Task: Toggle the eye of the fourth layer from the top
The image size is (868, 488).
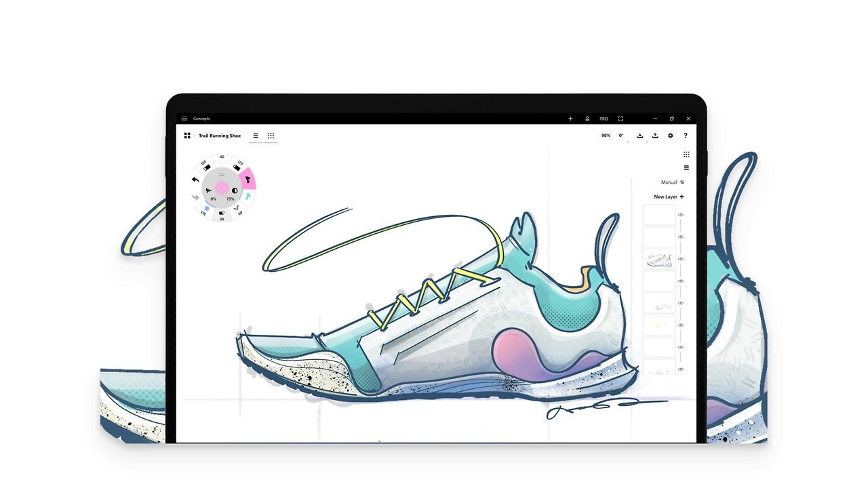Action: click(x=681, y=281)
